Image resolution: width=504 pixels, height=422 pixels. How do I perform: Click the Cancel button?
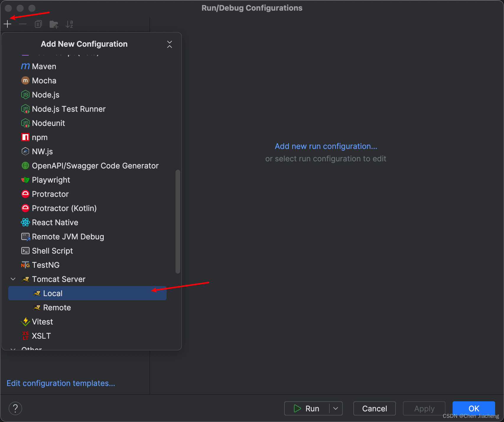point(375,408)
